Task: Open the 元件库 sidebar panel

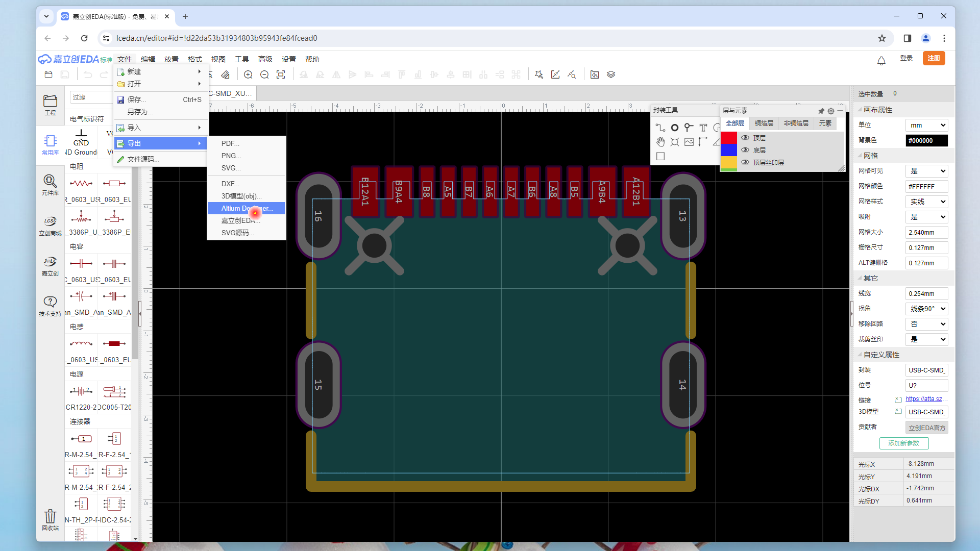Action: point(50,185)
